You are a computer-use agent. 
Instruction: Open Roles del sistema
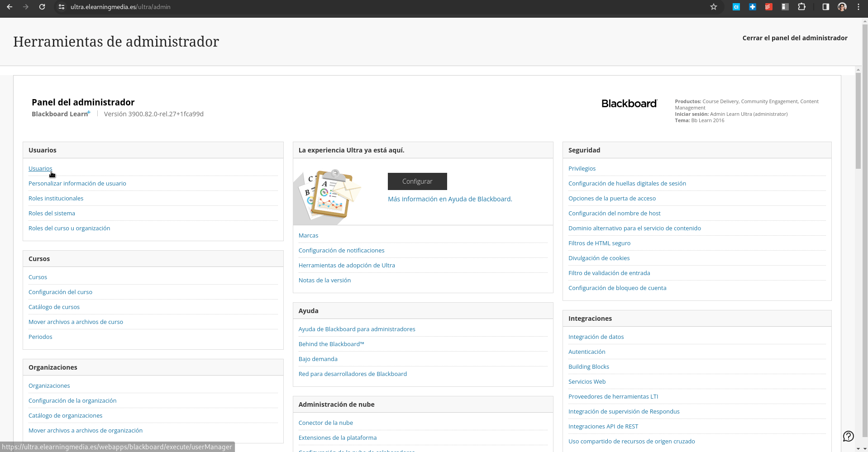click(52, 213)
